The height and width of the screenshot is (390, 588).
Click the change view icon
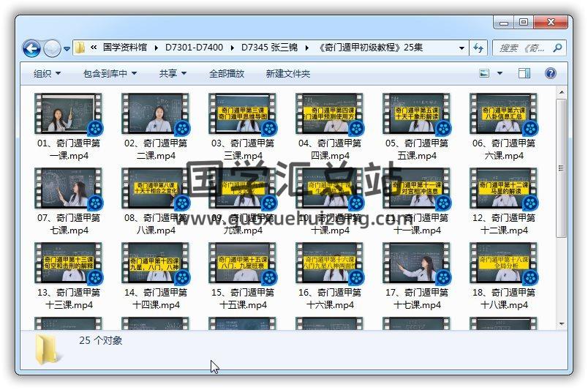484,73
